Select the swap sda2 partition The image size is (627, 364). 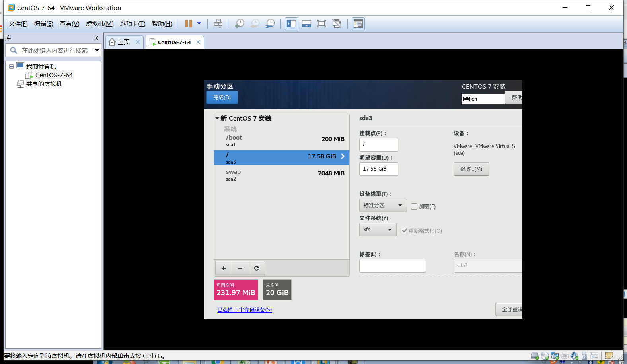pyautogui.click(x=282, y=175)
